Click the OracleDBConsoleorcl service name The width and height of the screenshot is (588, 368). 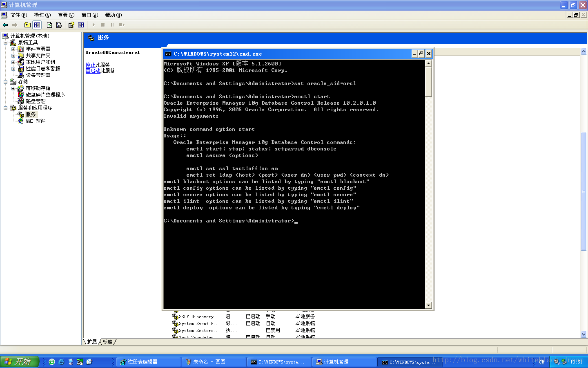click(112, 53)
